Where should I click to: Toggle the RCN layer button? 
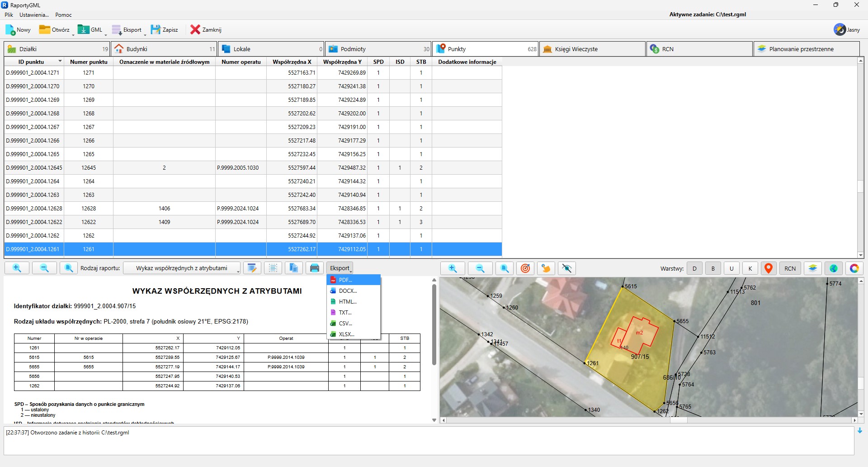tap(790, 268)
